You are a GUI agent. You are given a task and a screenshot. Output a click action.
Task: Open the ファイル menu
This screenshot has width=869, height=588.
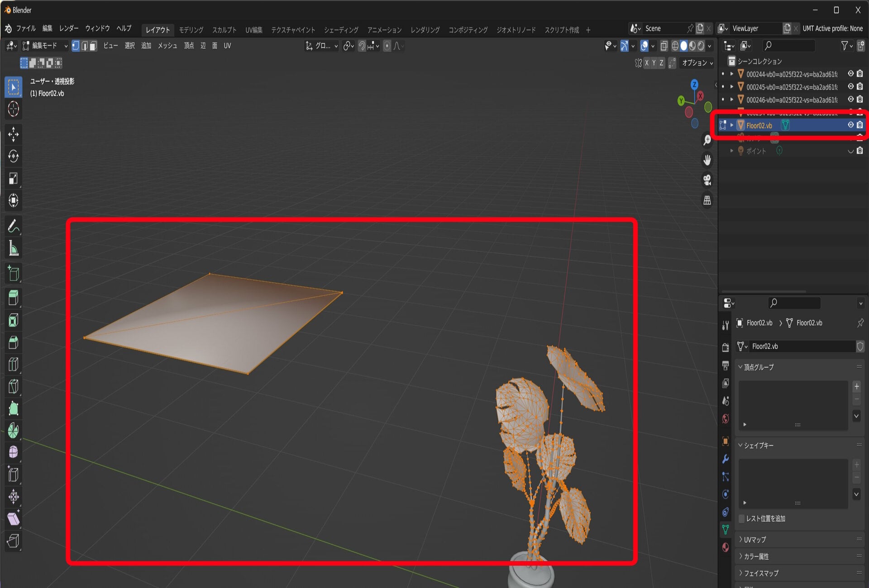[26, 28]
